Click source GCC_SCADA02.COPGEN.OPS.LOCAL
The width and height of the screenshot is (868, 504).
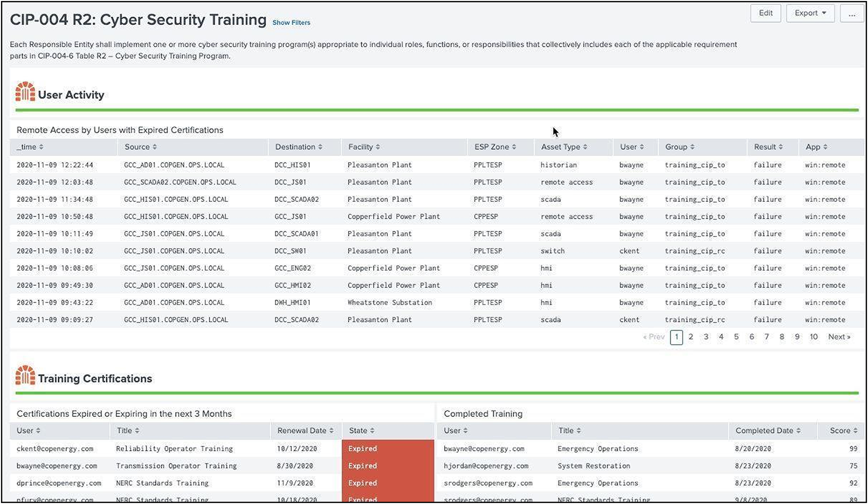180,183
